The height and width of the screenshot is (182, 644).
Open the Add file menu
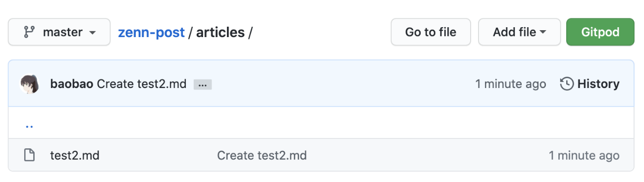519,32
